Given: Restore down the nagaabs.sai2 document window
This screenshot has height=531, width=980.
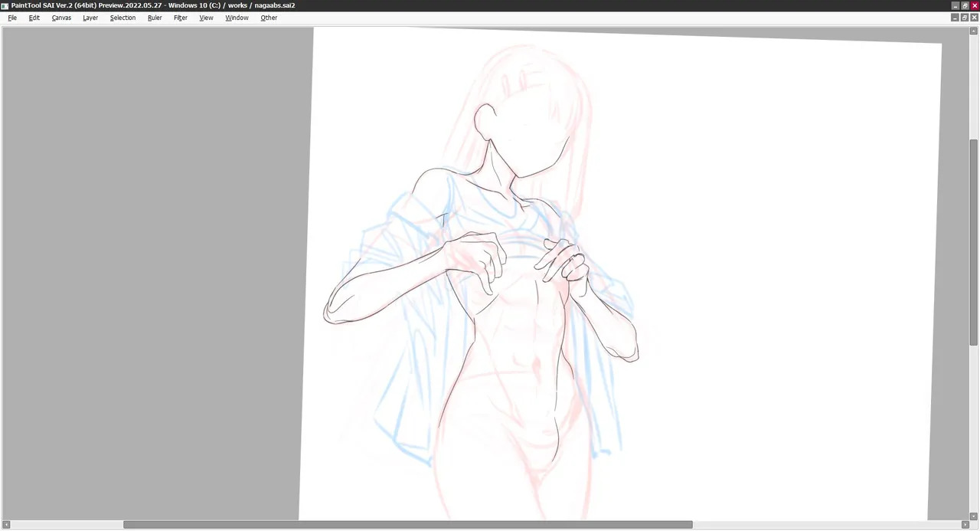Looking at the screenshot, I should tap(965, 18).
